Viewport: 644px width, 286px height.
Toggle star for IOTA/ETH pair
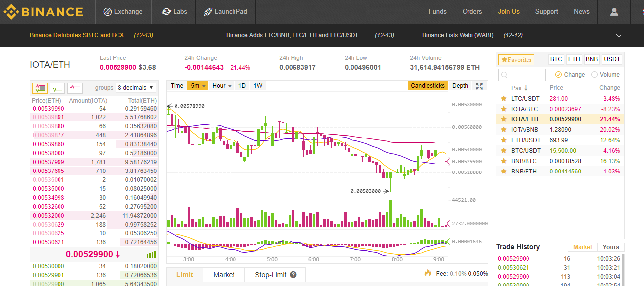coord(504,119)
